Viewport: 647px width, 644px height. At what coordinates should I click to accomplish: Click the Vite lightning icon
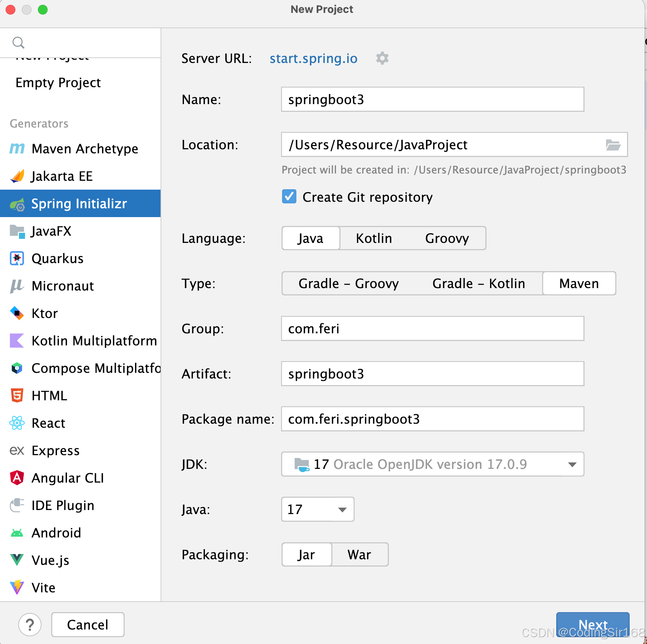(x=17, y=588)
